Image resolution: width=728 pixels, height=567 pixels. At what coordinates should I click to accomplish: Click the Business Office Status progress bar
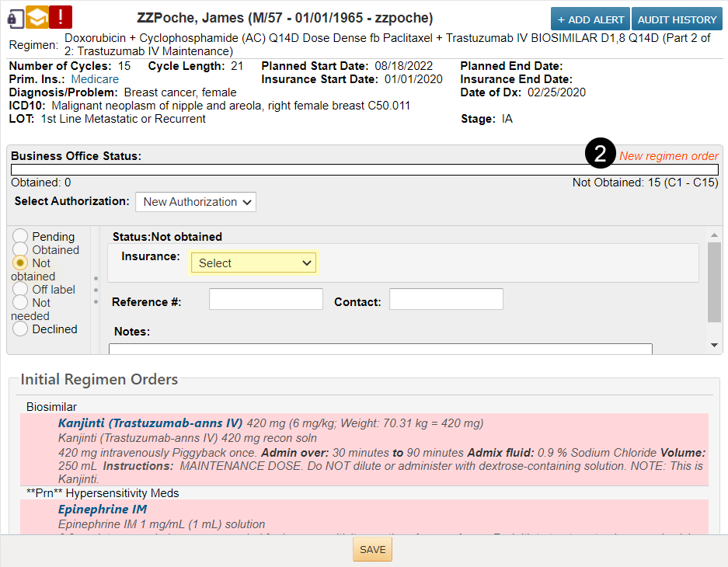pos(364,169)
